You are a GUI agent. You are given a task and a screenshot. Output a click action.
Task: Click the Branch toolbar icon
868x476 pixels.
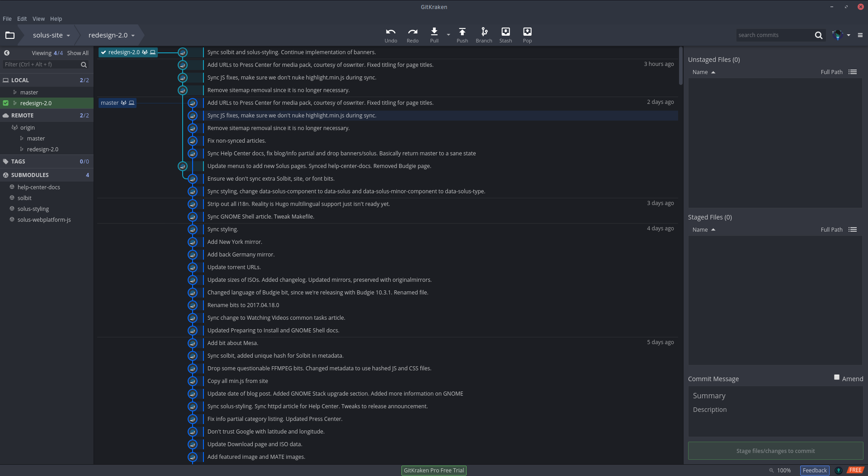point(484,32)
